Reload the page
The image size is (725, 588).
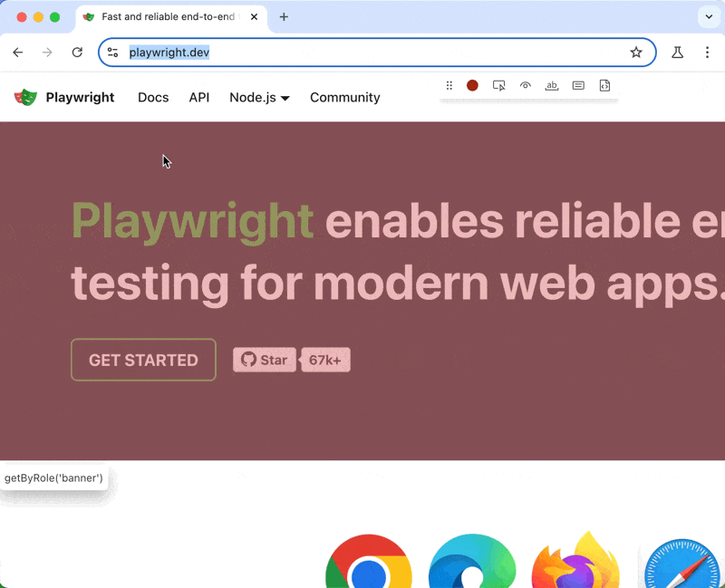(77, 53)
